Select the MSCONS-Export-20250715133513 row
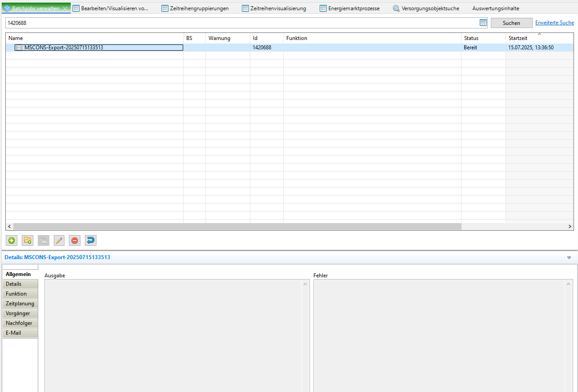This screenshot has width=578, height=392. click(x=64, y=48)
